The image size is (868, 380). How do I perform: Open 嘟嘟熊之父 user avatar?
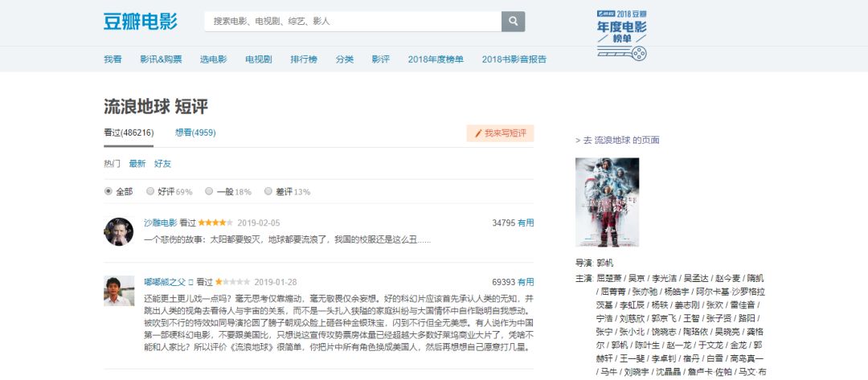(118, 291)
